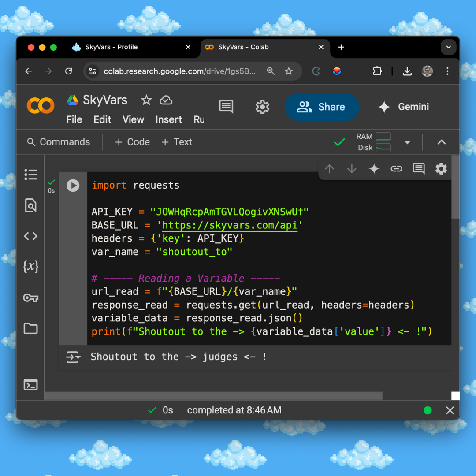Star the SkyVars notebook
Screen dimensions: 476x476
pyautogui.click(x=146, y=100)
